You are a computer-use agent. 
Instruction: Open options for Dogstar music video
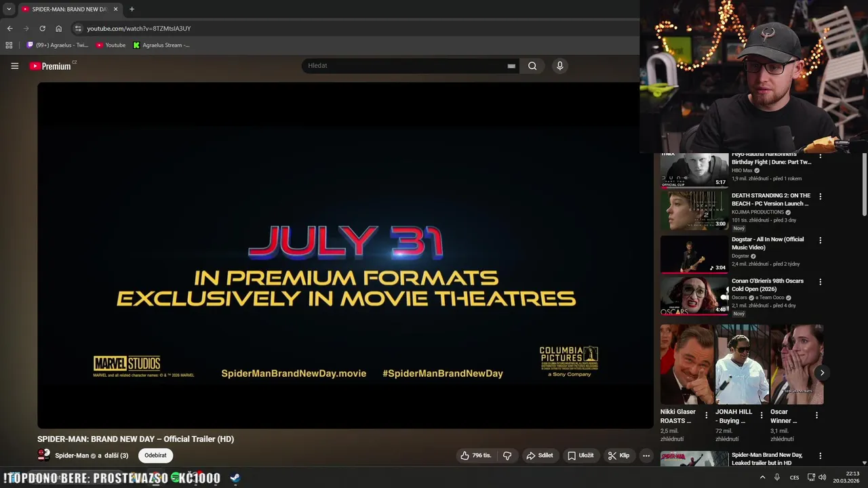click(821, 241)
